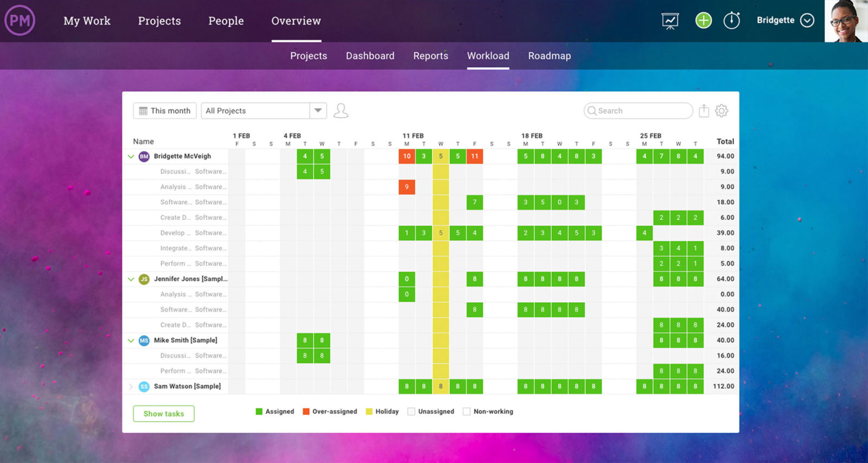868x463 pixels.
Task: Click Mike Smith's total 40.00
Action: coord(725,340)
